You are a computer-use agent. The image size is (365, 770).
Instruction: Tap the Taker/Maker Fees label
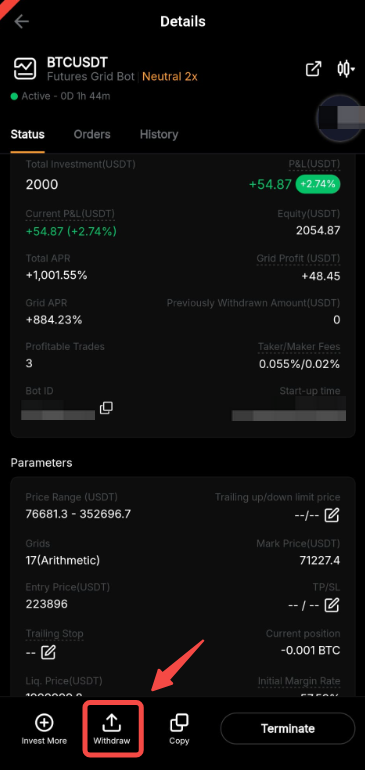click(299, 347)
